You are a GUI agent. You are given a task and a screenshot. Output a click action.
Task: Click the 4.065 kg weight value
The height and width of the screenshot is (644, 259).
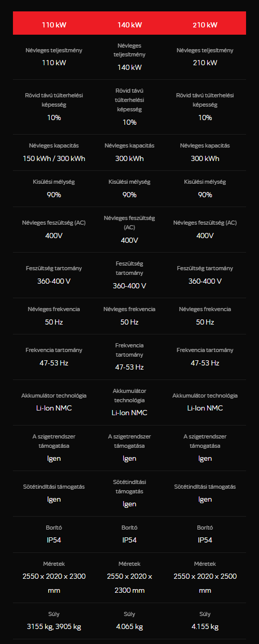pos(129,626)
